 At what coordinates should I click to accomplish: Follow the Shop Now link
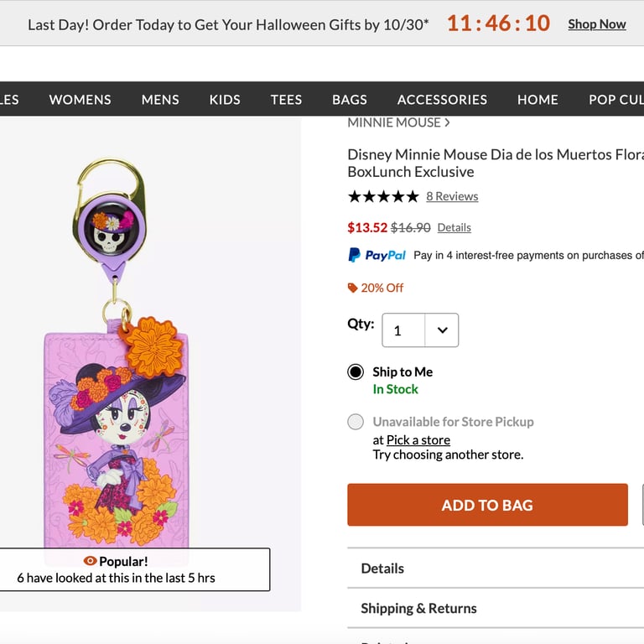(x=596, y=24)
